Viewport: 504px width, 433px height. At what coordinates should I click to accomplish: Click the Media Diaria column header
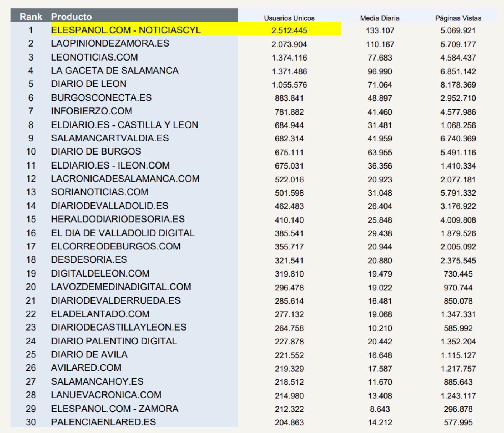tap(380, 18)
